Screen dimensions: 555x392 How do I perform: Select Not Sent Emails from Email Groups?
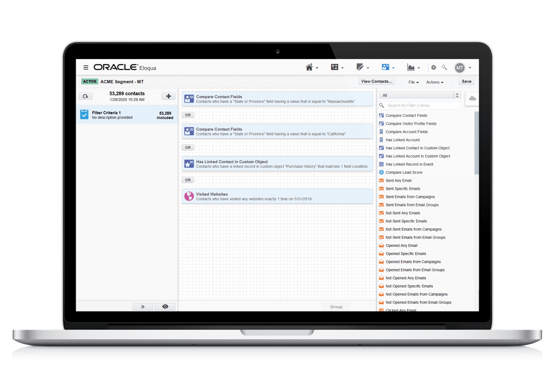(x=415, y=237)
